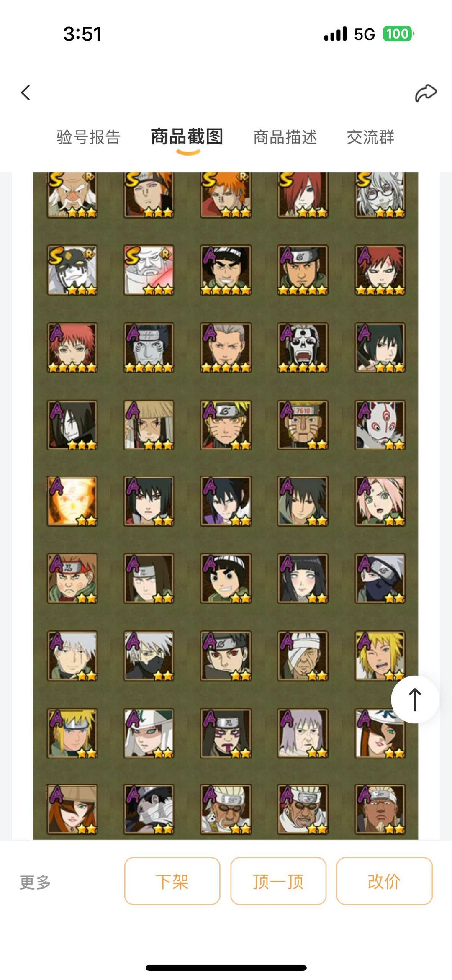Tap the white fox ANBU mask avatar
Screen dimensions: 452x980
380,425
